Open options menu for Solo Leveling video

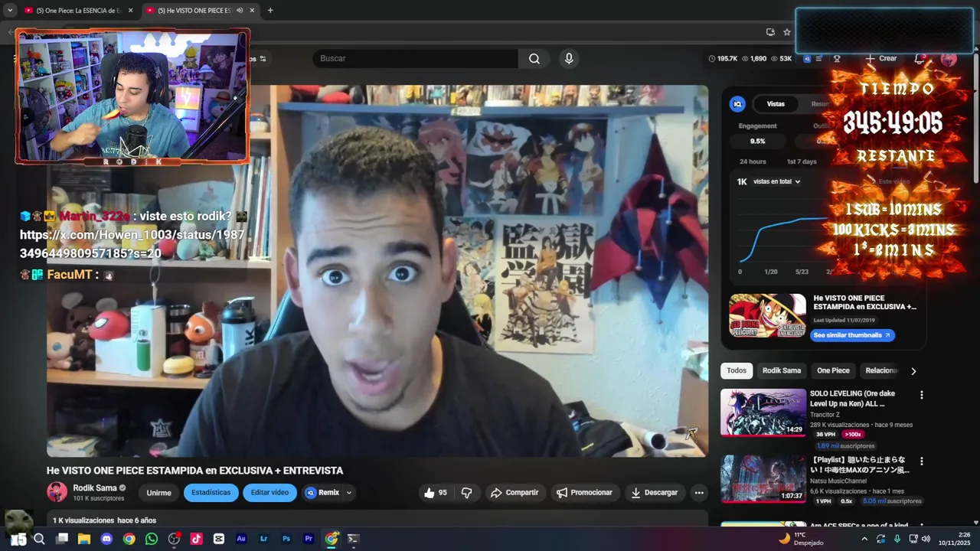pyautogui.click(x=921, y=395)
